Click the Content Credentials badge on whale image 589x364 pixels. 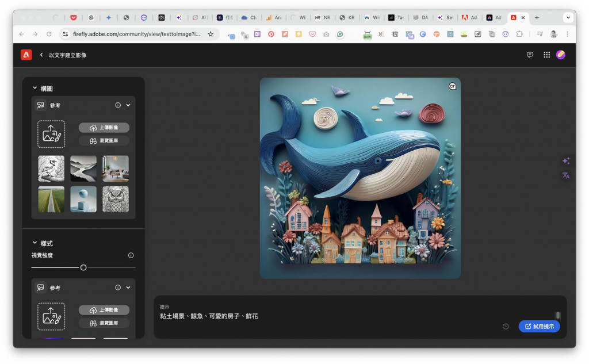click(452, 86)
